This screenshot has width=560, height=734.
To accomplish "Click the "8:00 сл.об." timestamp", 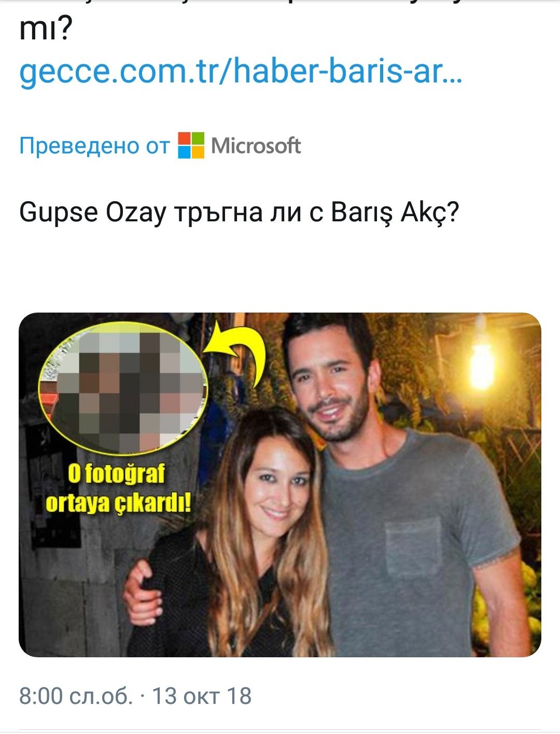I will pos(76,696).
